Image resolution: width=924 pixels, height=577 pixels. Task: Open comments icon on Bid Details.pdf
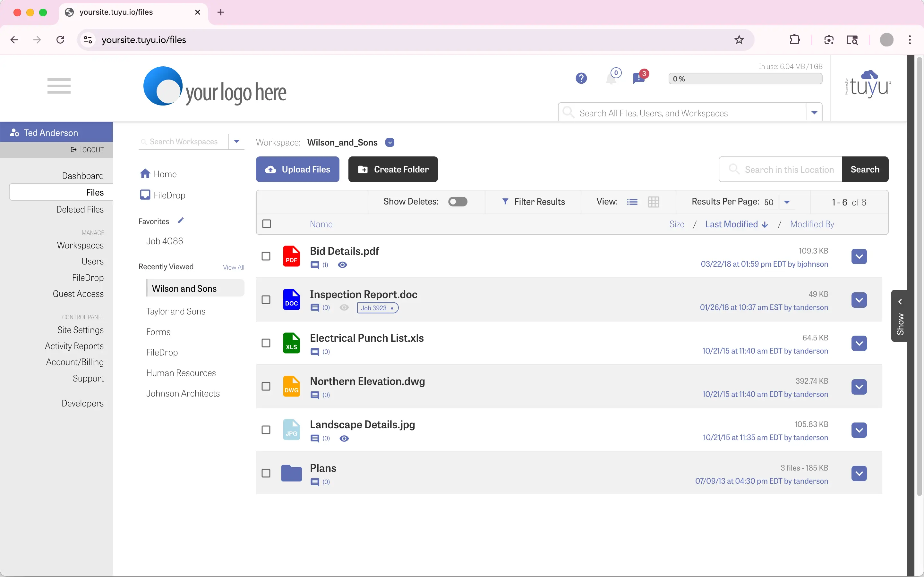click(x=315, y=265)
